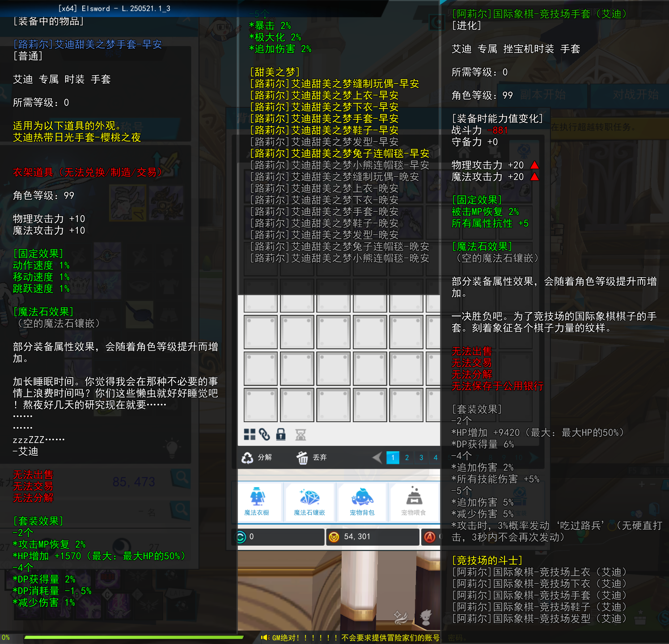The width and height of the screenshot is (669, 644).
Task: Click the dimmed 副本开始 button
Action: pyautogui.click(x=543, y=95)
